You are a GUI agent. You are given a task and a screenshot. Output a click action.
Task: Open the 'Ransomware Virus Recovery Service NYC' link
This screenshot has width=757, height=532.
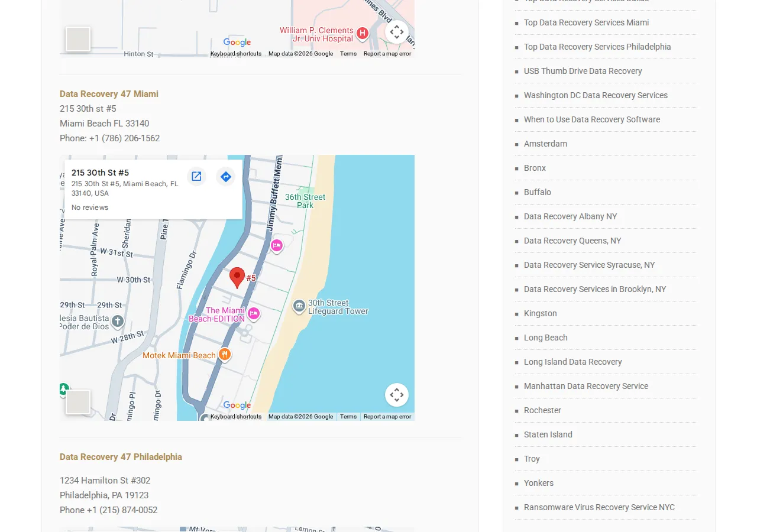coord(599,507)
